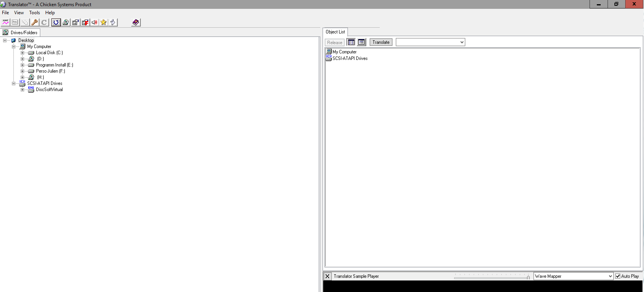Screen dimensions: 644x292
Task: Click the speaker audio toolbar icon
Action: 94,22
